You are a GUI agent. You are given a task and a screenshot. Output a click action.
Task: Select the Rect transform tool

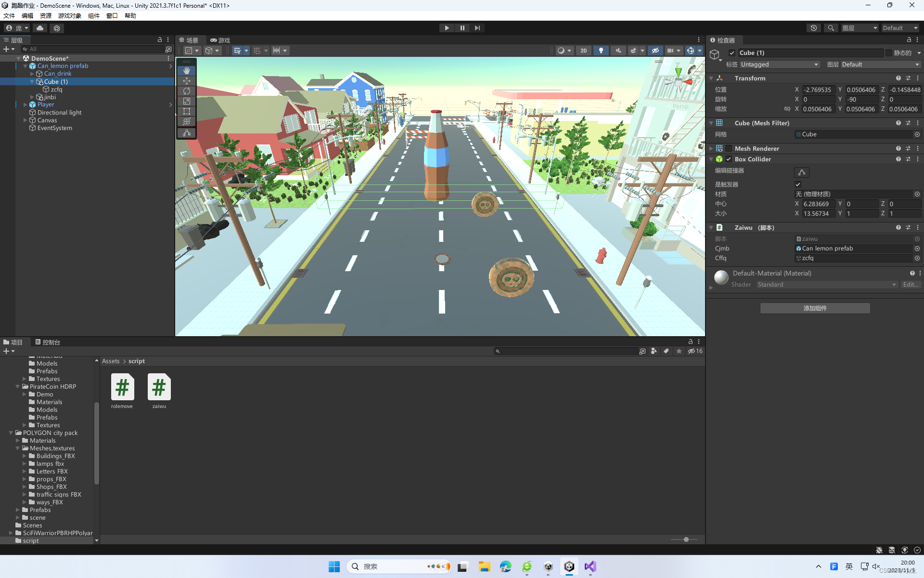tap(187, 111)
